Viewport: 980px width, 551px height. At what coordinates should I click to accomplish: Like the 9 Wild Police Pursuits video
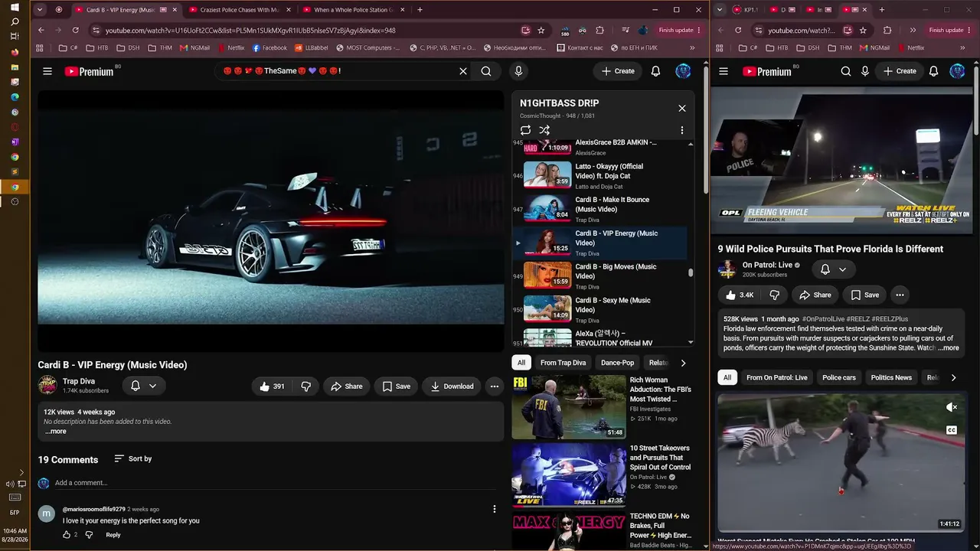[x=740, y=295]
